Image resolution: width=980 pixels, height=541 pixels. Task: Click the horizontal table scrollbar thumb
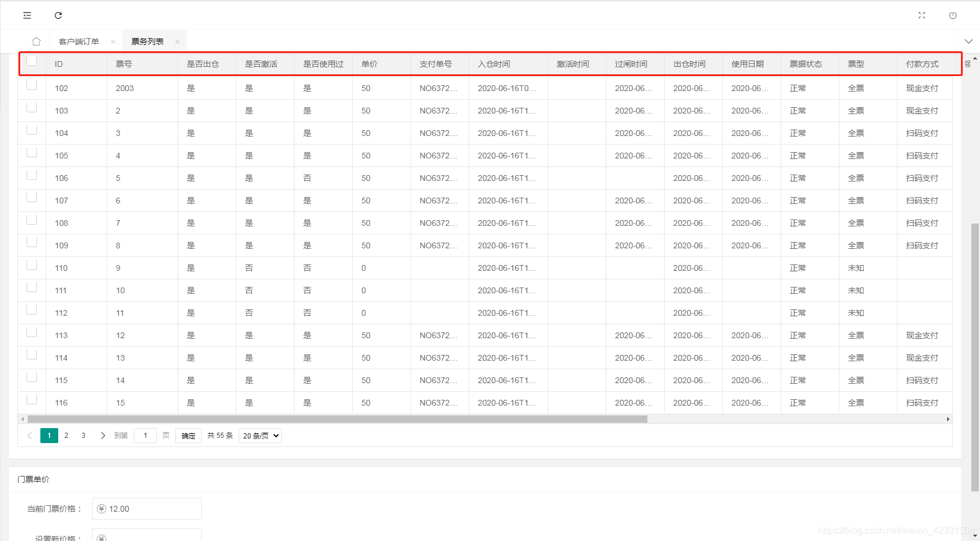[x=337, y=419]
